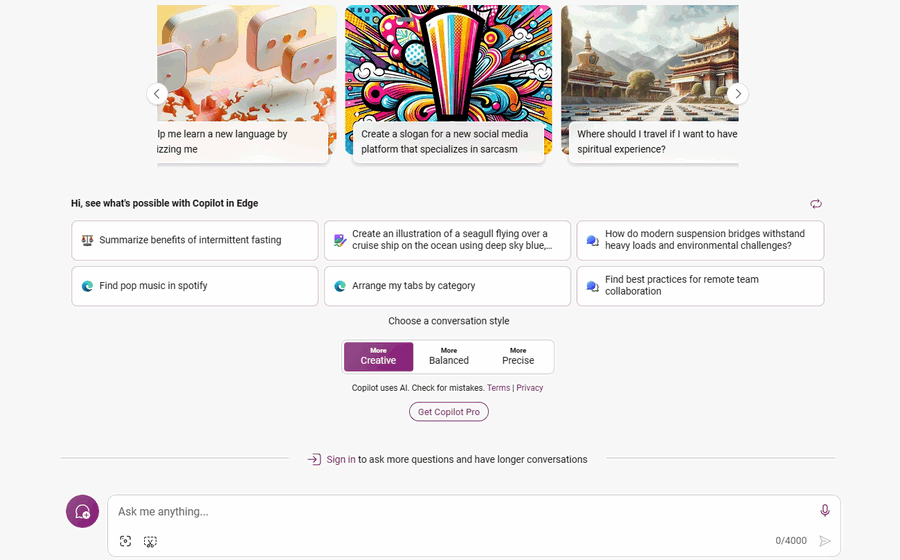Start a new topic with purple button
The width and height of the screenshot is (900, 560).
click(82, 511)
